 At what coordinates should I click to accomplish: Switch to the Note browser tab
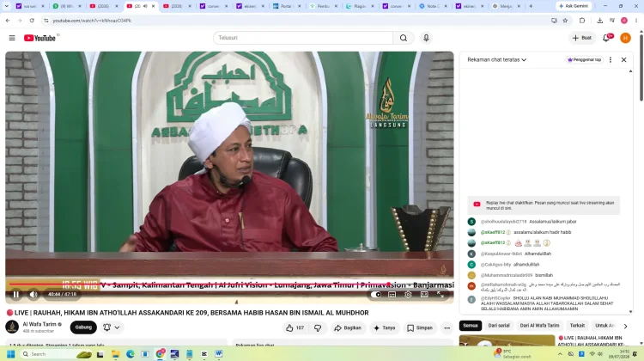pyautogui.click(x=433, y=6)
